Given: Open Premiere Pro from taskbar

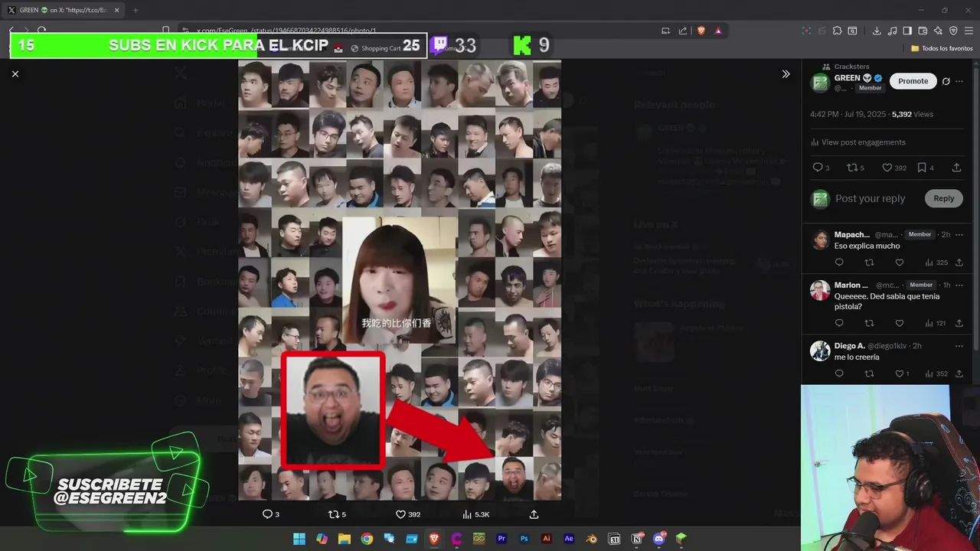Looking at the screenshot, I should [501, 539].
